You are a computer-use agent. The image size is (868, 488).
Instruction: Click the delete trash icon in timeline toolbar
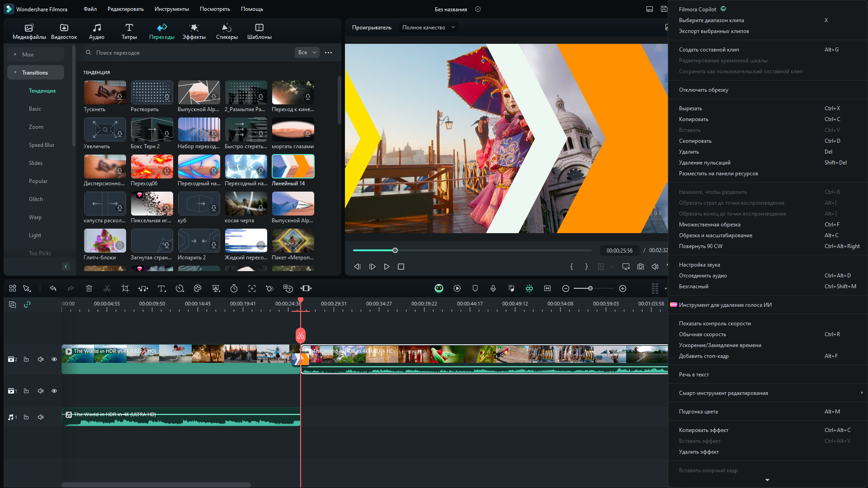(89, 288)
